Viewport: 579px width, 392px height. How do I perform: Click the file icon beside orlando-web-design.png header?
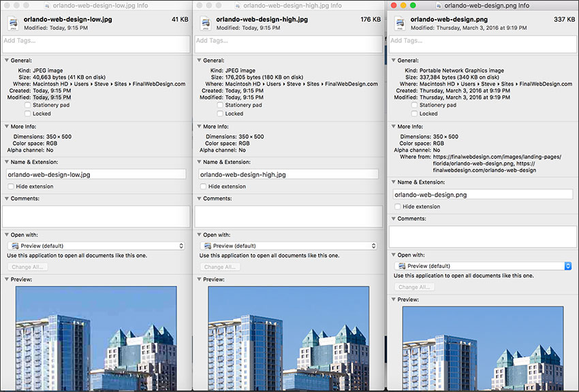tap(400, 23)
